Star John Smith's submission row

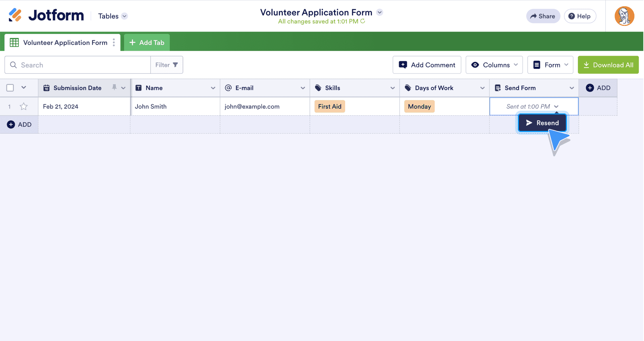(x=23, y=106)
